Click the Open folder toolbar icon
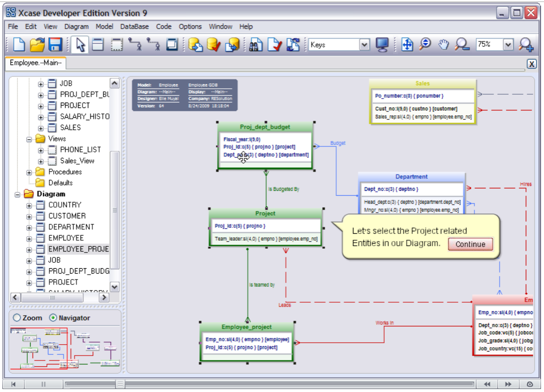The image size is (544, 392). pyautogui.click(x=37, y=45)
